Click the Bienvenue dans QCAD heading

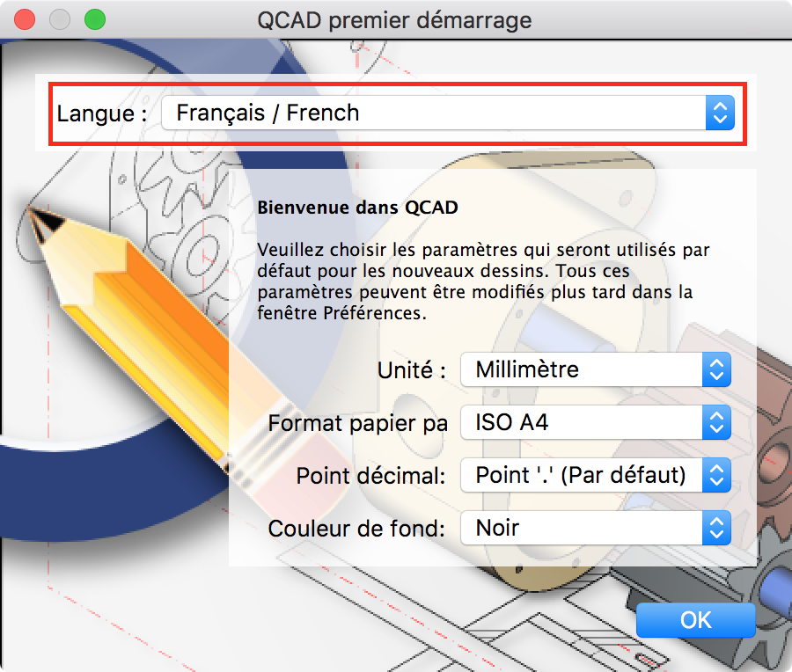(x=357, y=208)
